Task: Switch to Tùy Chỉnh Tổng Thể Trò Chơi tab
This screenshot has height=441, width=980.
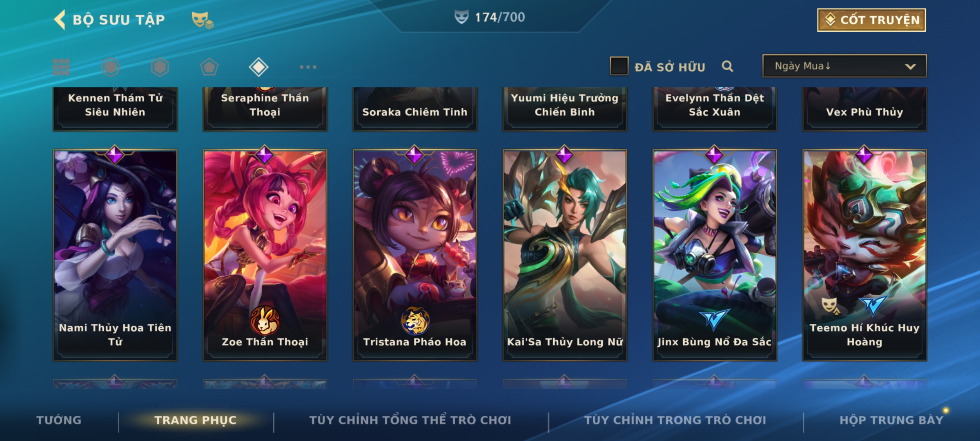Action: click(x=410, y=420)
